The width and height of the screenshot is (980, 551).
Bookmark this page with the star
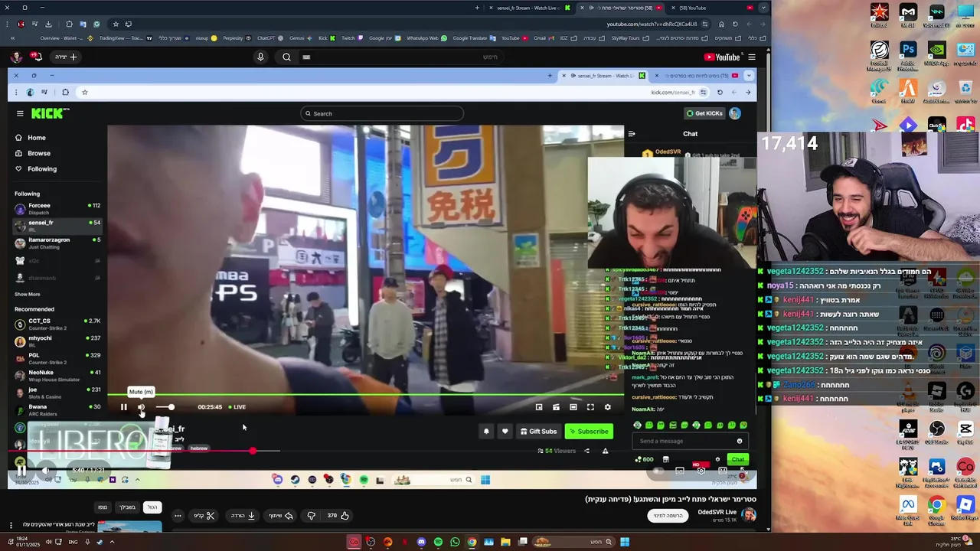tap(116, 24)
